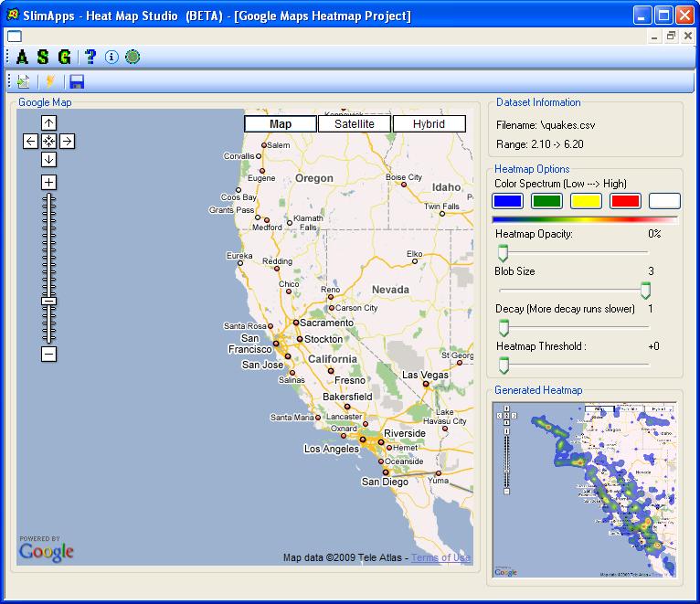This screenshot has height=604, width=700.
Task: Zoom out the map with minus button
Action: [48, 355]
